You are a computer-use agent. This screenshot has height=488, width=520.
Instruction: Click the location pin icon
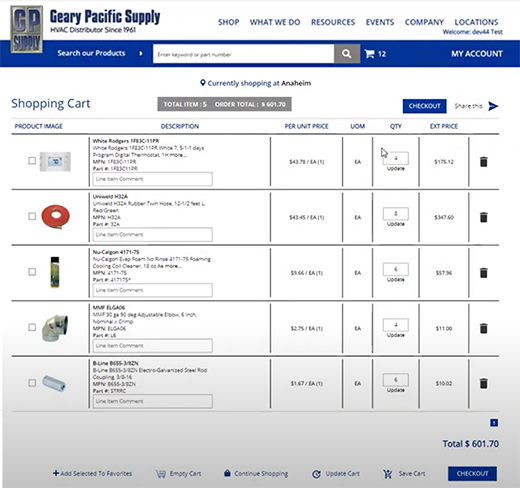(x=202, y=83)
